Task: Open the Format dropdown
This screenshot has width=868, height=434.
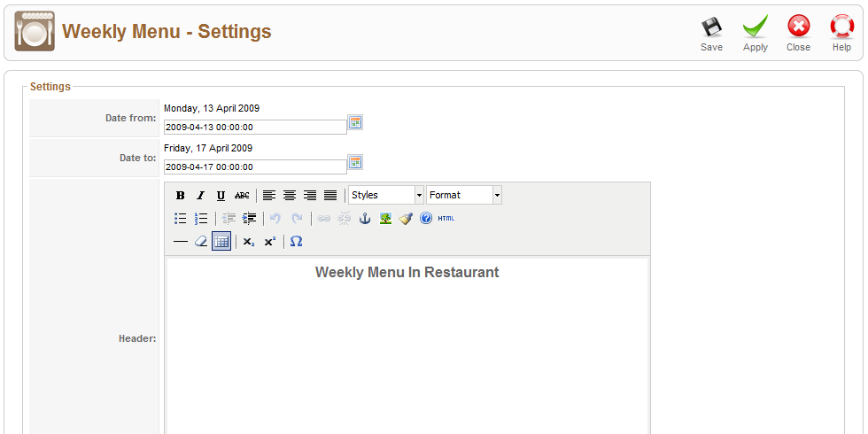Action: (x=464, y=195)
